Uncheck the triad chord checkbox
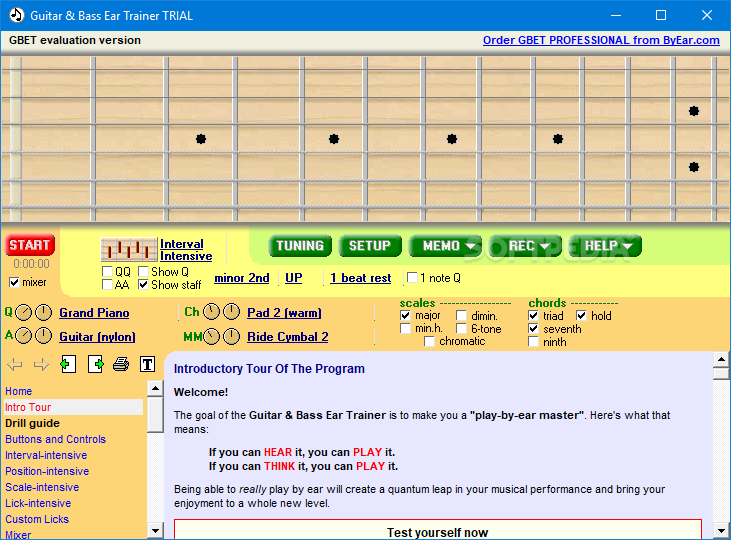This screenshot has height=540, width=731. coord(533,316)
